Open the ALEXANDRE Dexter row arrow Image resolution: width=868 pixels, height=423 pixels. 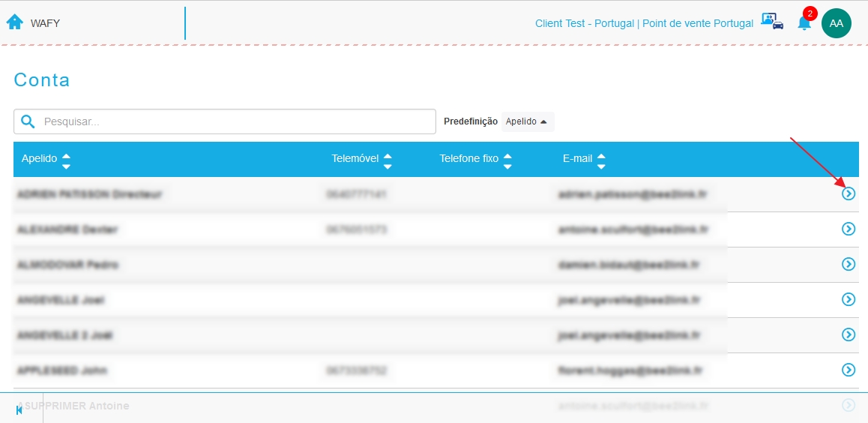point(848,229)
